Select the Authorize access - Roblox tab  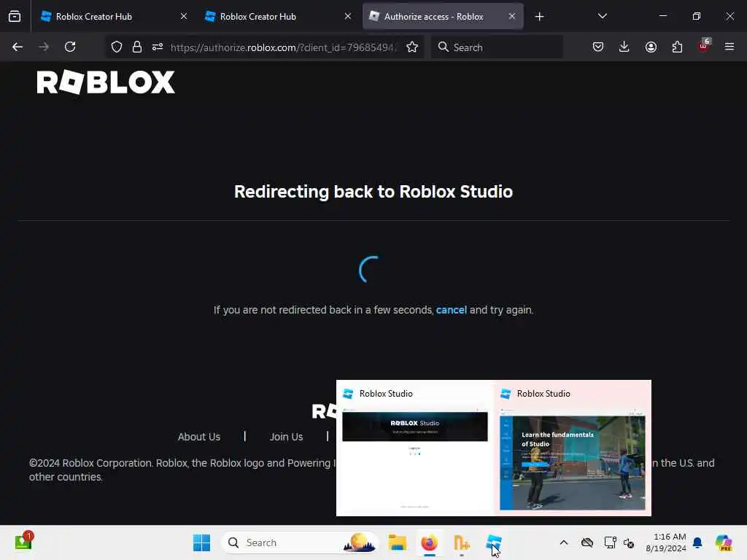[443, 17]
